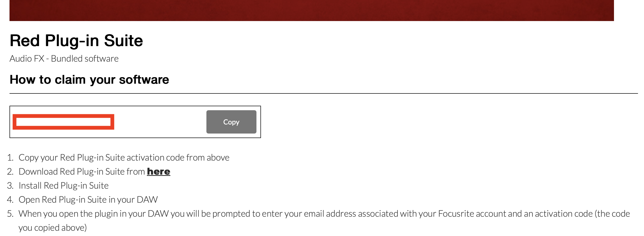
Task: Click step 3 'Install Red Plug-in Suite'
Action: 64,186
